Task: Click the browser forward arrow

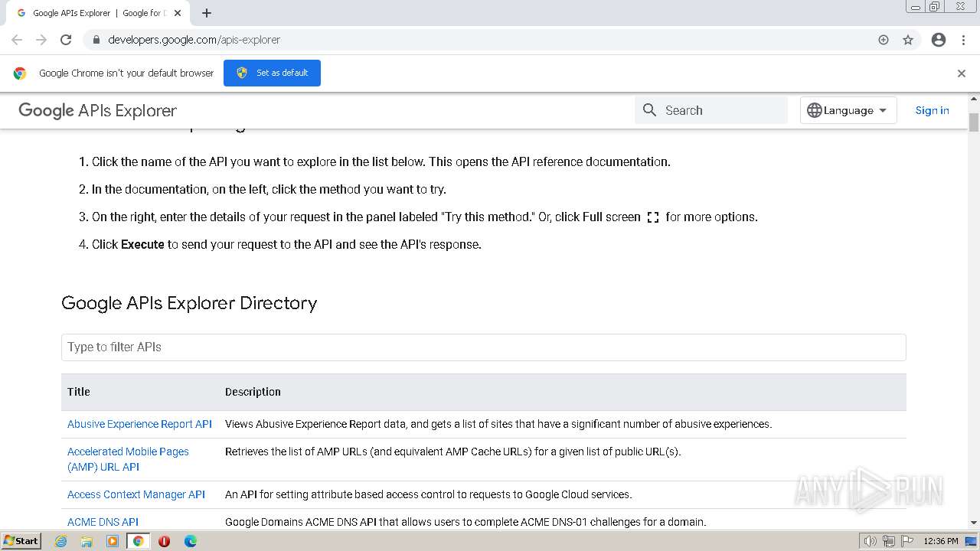Action: click(41, 40)
